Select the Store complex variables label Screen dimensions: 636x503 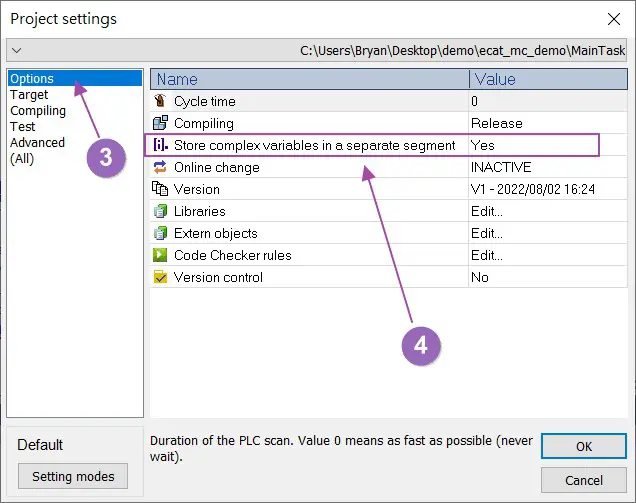[315, 145]
